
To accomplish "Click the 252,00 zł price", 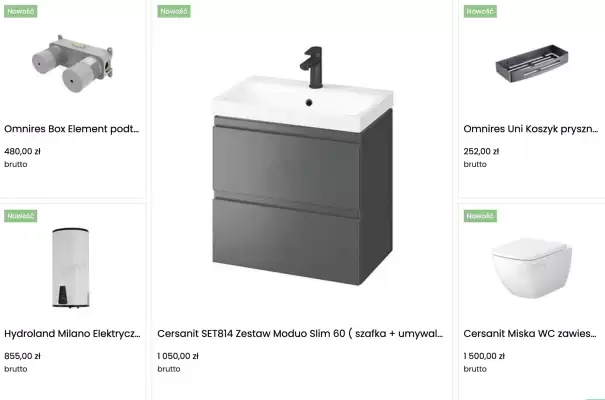I will [481, 151].
